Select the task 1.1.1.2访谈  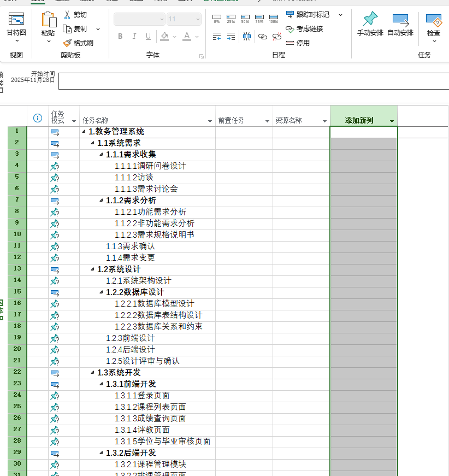point(134,178)
